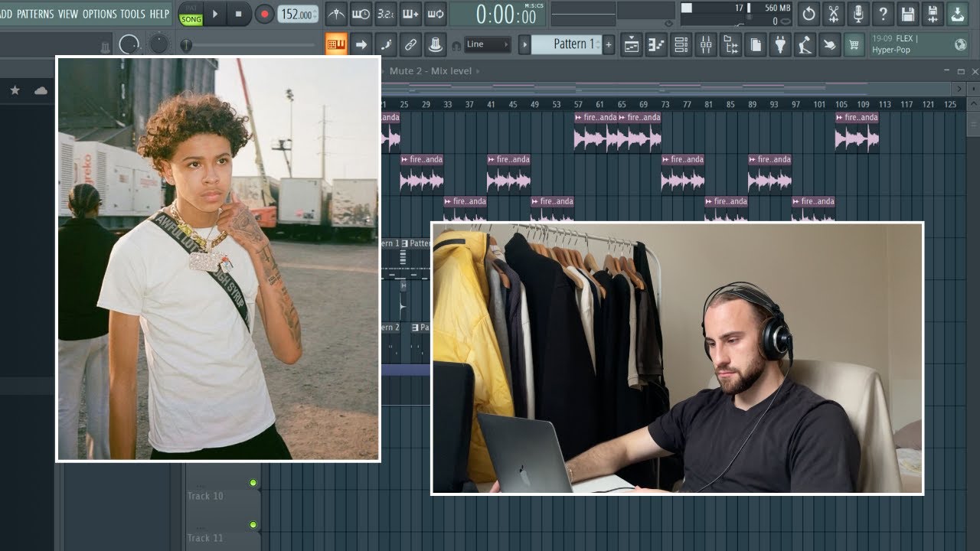Enable blend recording (overdub) icon
This screenshot has height=551, width=980.
pyautogui.click(x=410, y=14)
